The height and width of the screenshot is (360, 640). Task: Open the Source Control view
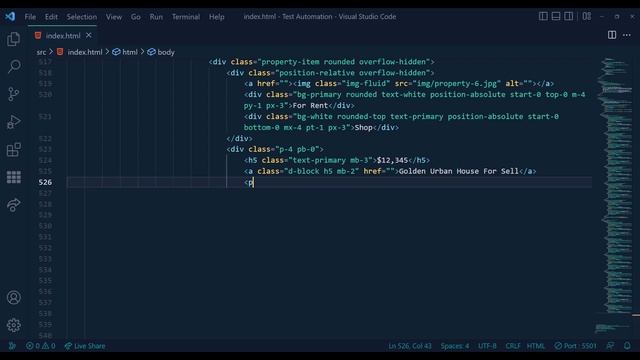click(13, 94)
